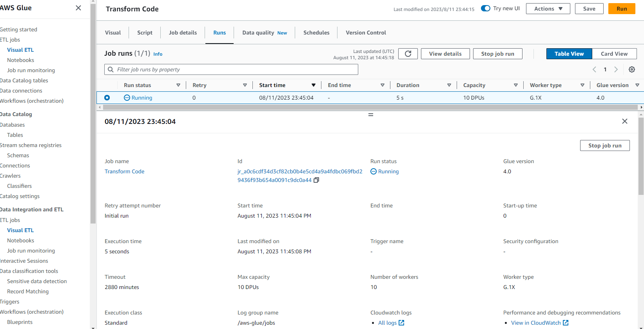
Task: Select the running job run radio button
Action: [x=107, y=98]
